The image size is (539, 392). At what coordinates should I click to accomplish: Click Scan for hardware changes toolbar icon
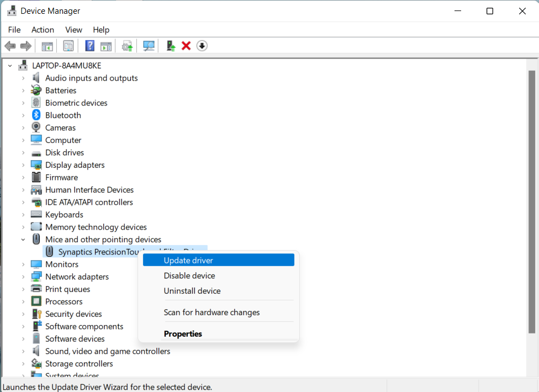click(x=149, y=46)
